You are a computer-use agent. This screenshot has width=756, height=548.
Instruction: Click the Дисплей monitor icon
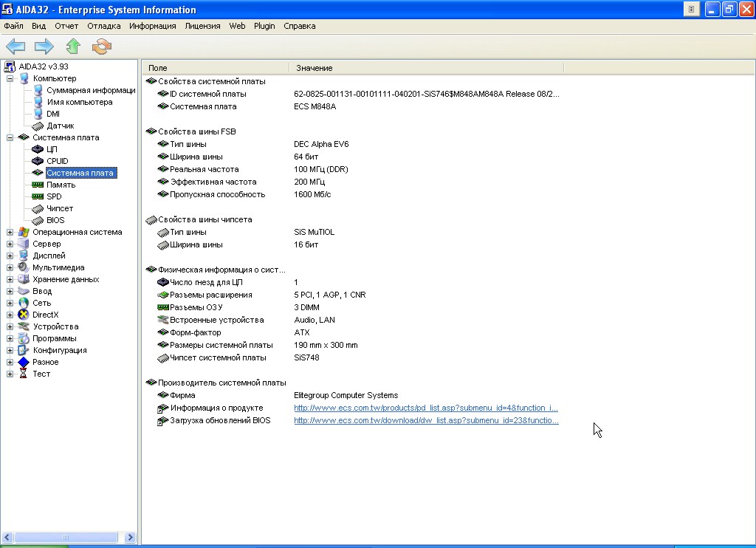tap(24, 256)
